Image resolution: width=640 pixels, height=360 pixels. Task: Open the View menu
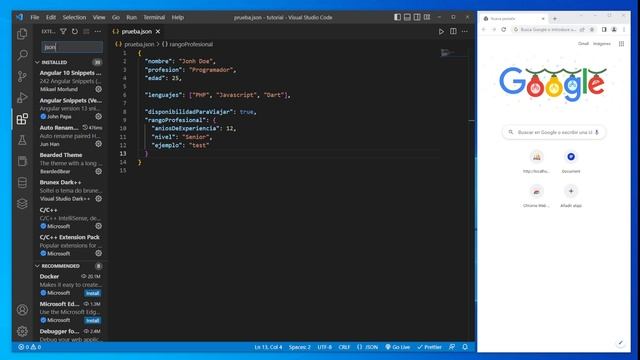click(99, 17)
